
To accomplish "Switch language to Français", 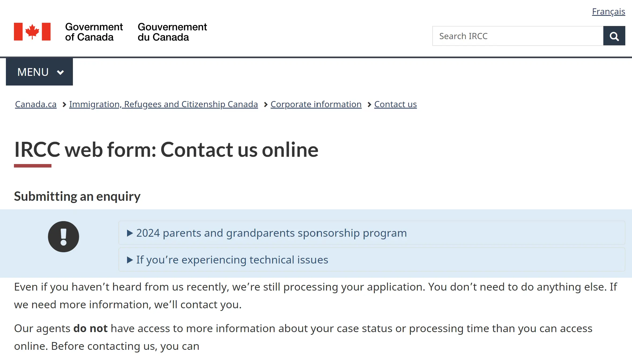I will click(x=608, y=12).
